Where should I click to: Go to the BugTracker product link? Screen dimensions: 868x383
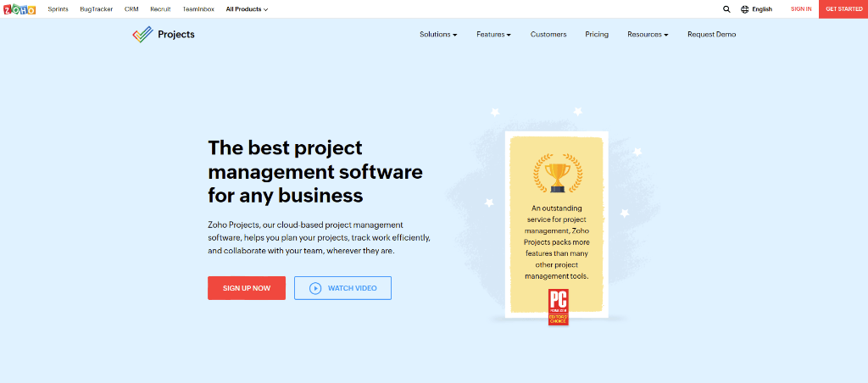click(97, 9)
